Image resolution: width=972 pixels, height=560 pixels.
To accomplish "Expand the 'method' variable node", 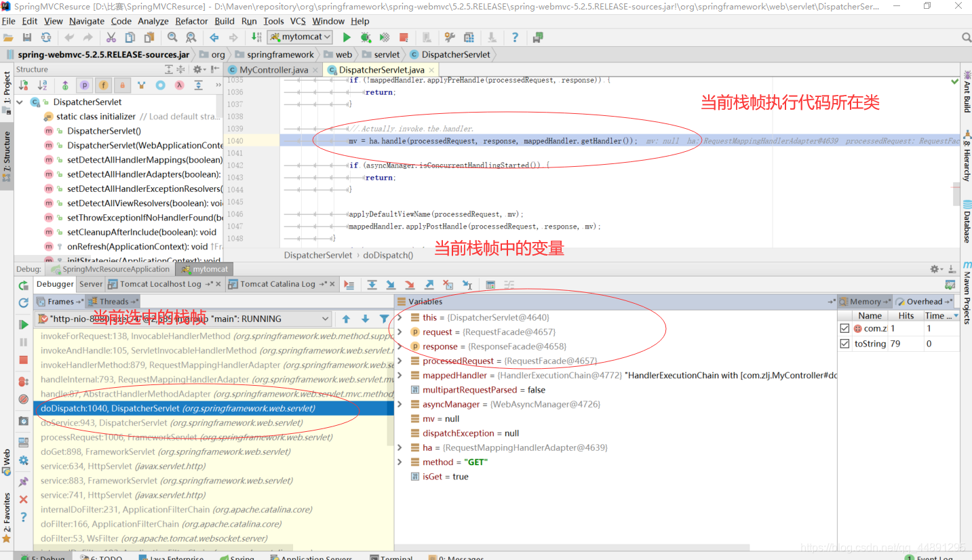I will tap(400, 462).
